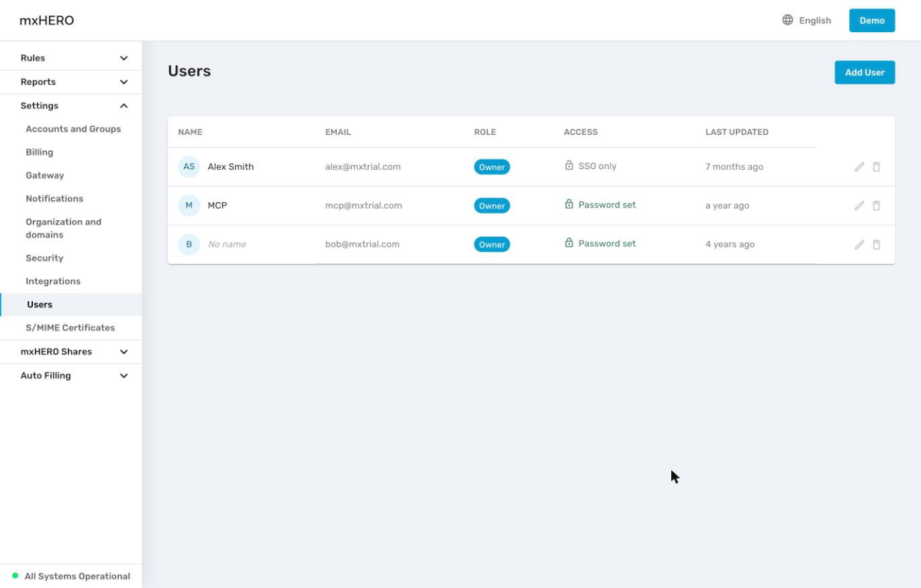Edit the Alex Smith user with the pencil icon
The width and height of the screenshot is (921, 588).
coord(859,167)
